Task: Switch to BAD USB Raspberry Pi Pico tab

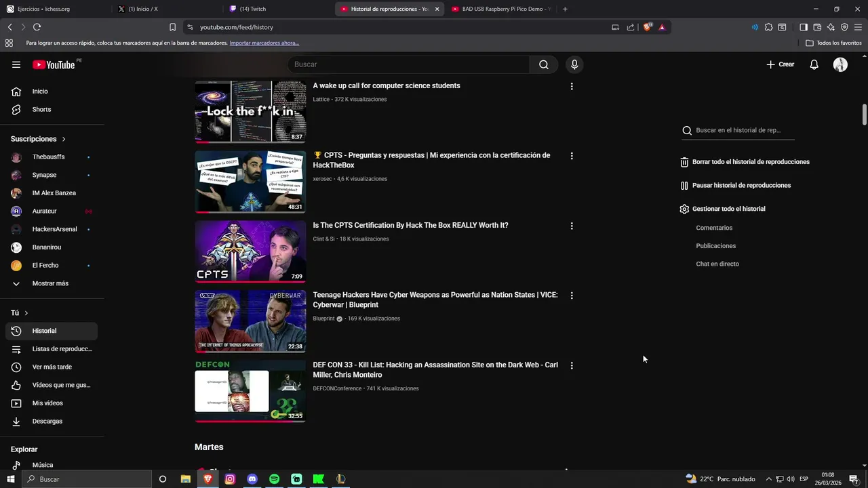Action: pyautogui.click(x=500, y=9)
